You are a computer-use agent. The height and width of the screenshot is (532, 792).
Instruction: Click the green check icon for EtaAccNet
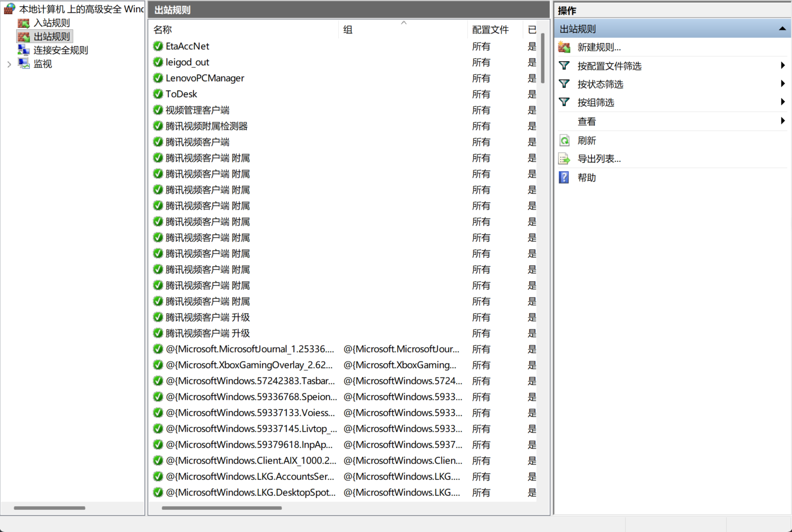tap(158, 46)
